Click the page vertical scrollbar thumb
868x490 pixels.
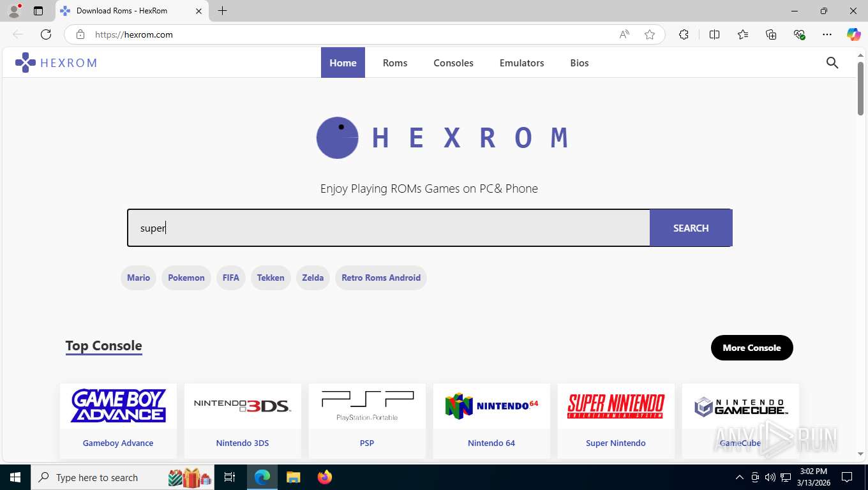(861, 89)
